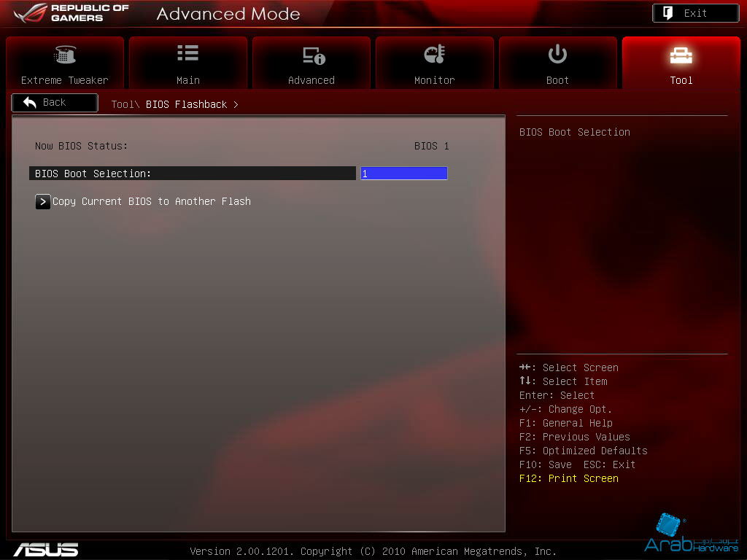Screen dimensions: 747x560
Task: Click the F10: Save hint
Action: pos(546,464)
